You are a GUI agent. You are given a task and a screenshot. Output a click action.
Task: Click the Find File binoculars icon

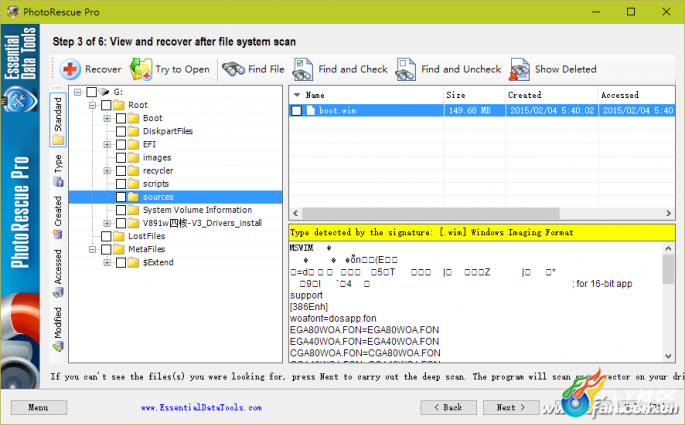(233, 69)
